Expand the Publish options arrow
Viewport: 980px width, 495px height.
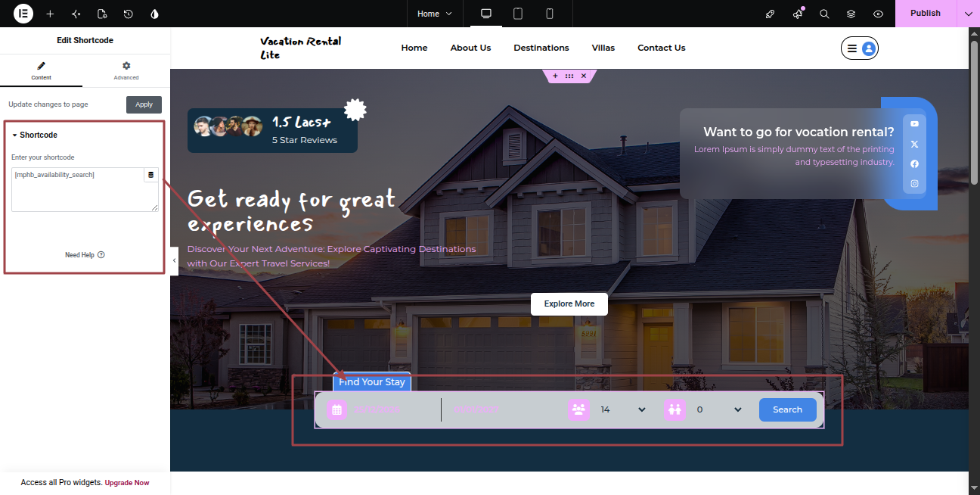coord(968,14)
